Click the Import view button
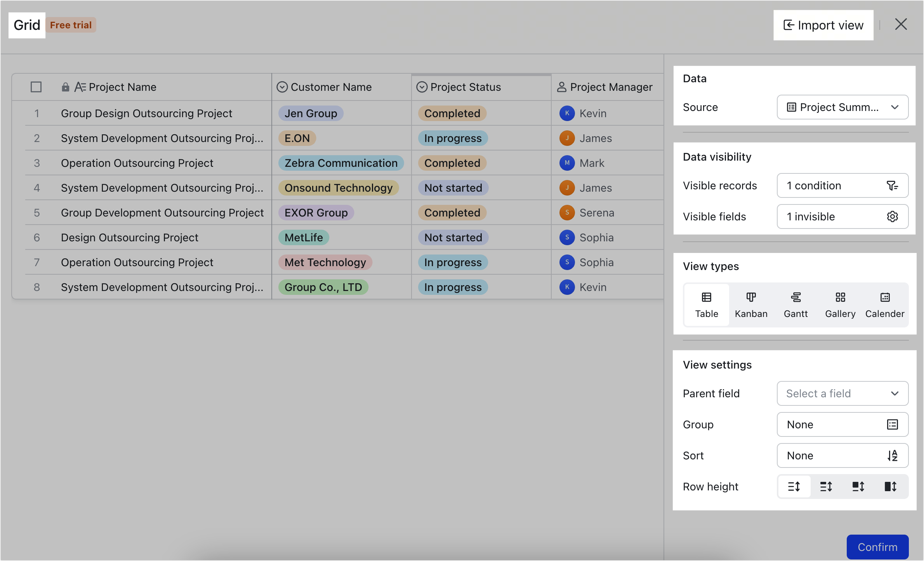Image resolution: width=924 pixels, height=561 pixels. pos(823,25)
